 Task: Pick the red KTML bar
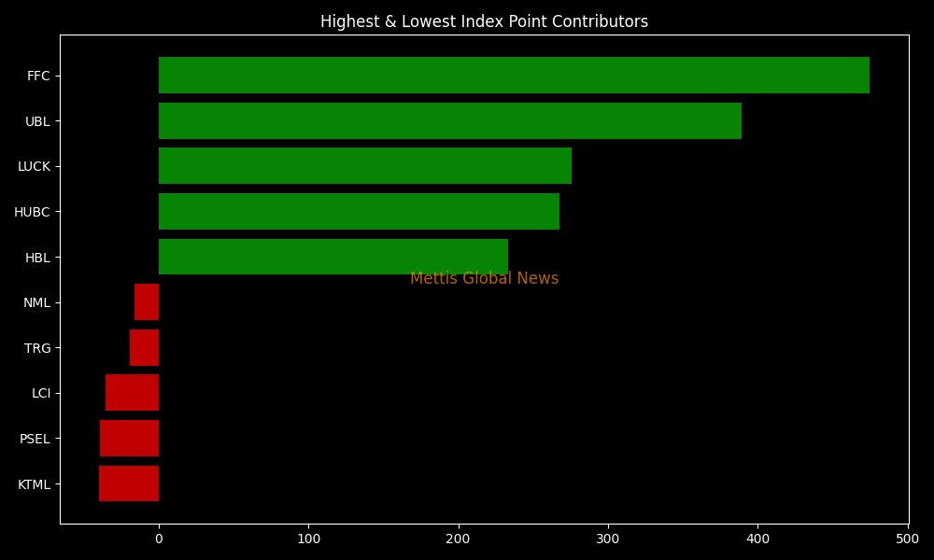129,484
